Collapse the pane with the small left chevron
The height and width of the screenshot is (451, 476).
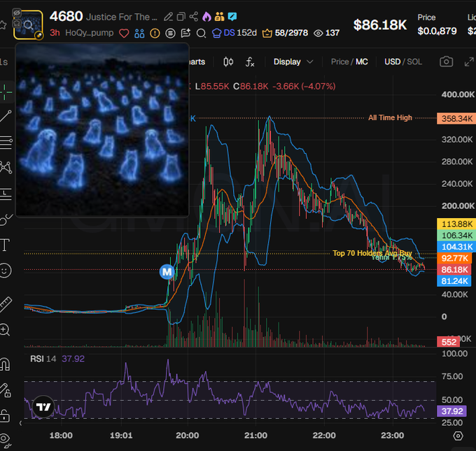(20, 423)
